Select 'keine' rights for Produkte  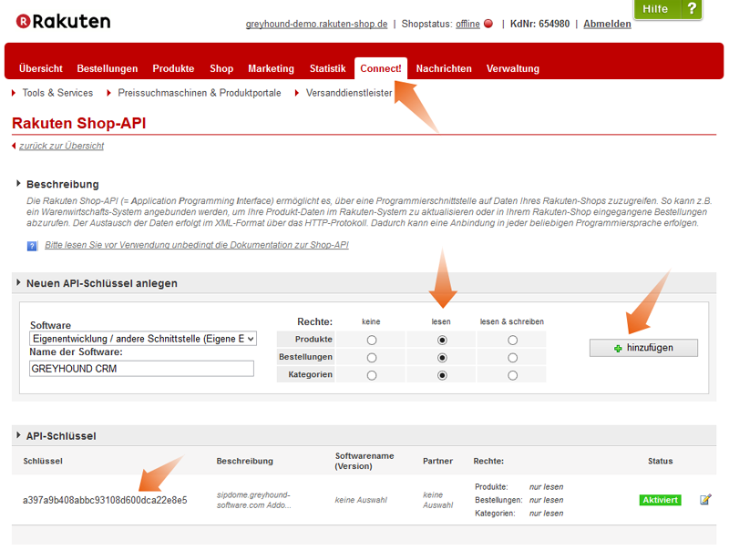click(x=372, y=341)
